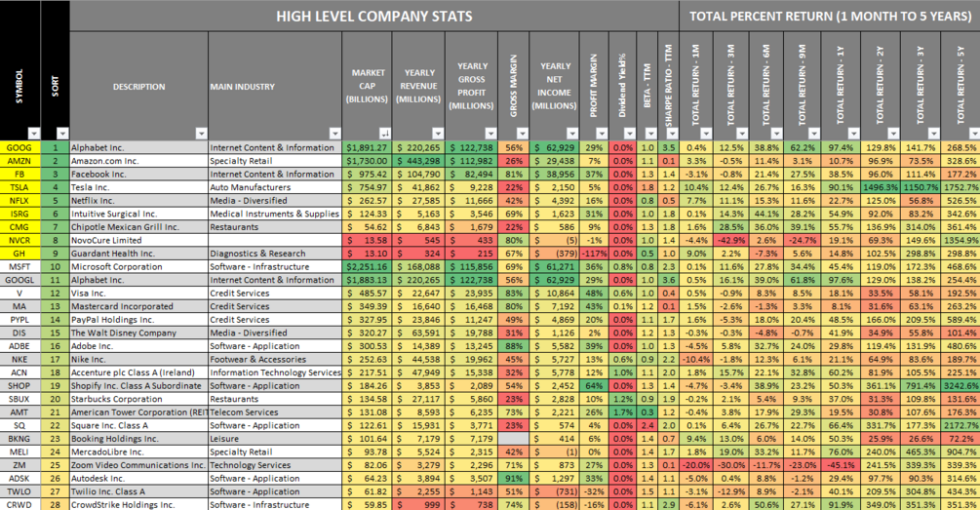Image resolution: width=980 pixels, height=510 pixels.
Task: Select the HIGH LEVEL COMPANY STATS header cell
Action: click(374, 17)
